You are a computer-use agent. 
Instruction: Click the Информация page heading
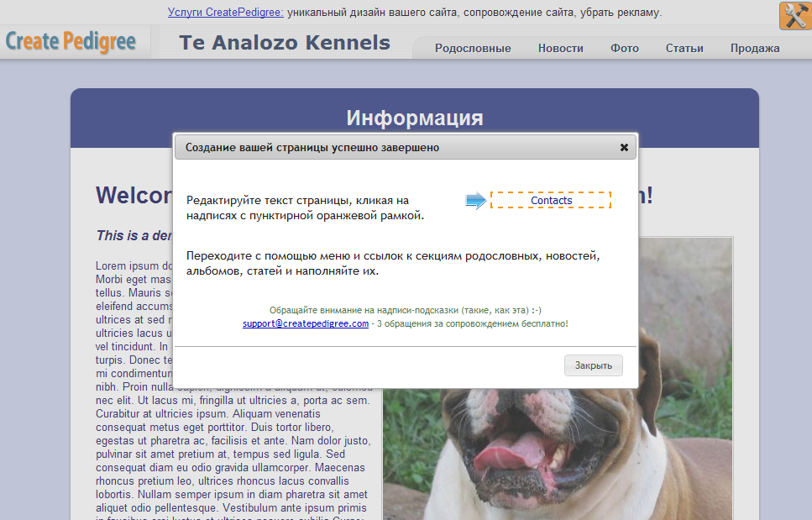pyautogui.click(x=414, y=118)
